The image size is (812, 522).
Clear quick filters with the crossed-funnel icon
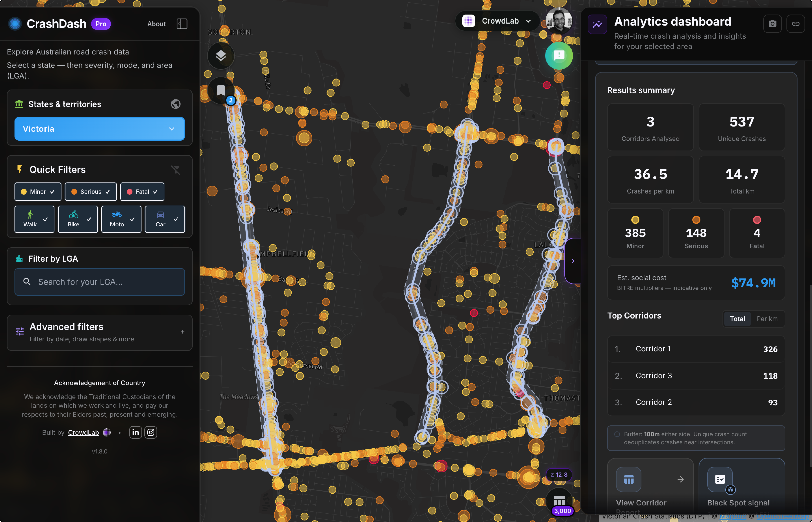[176, 169]
